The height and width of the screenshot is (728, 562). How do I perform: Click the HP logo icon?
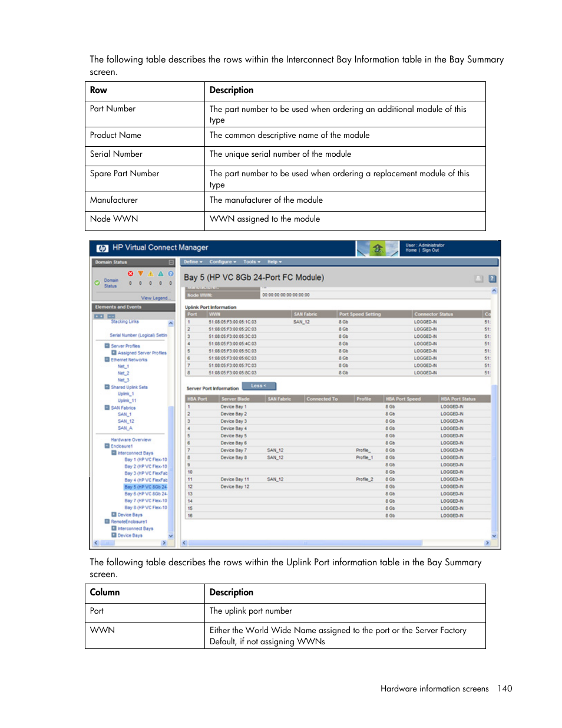click(102, 248)
